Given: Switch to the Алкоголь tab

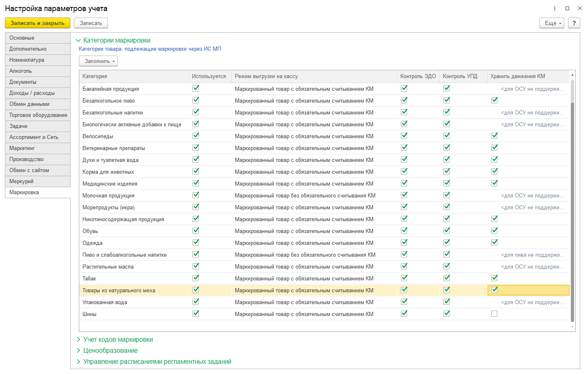Looking at the screenshot, I should click(38, 71).
